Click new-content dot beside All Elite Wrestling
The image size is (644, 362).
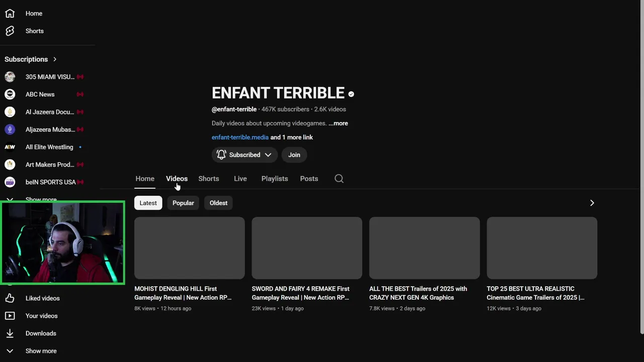pos(80,147)
